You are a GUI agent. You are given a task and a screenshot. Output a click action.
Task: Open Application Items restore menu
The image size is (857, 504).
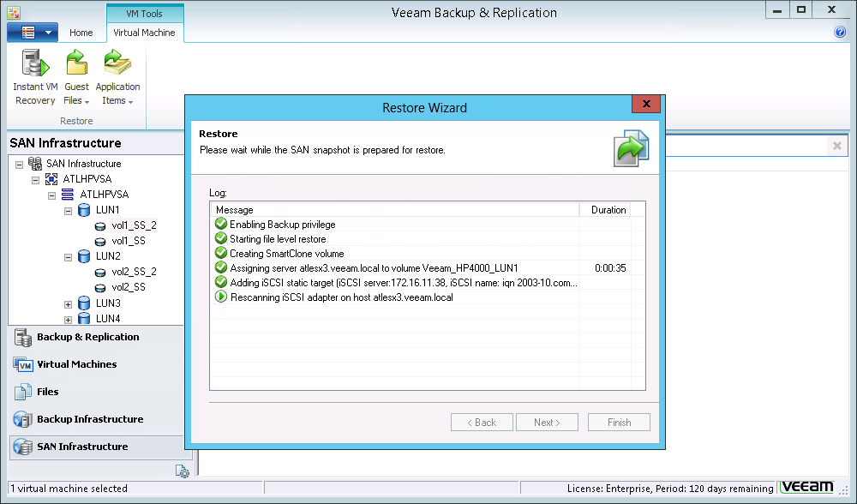(x=117, y=76)
